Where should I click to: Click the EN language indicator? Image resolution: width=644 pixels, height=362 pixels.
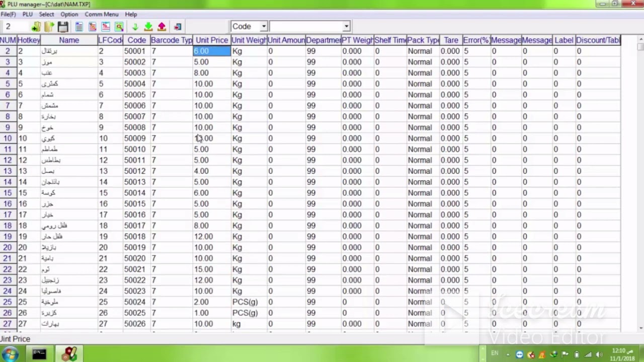[495, 354]
